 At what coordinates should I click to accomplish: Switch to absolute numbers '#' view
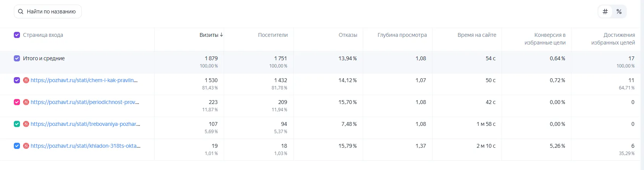coord(605,12)
